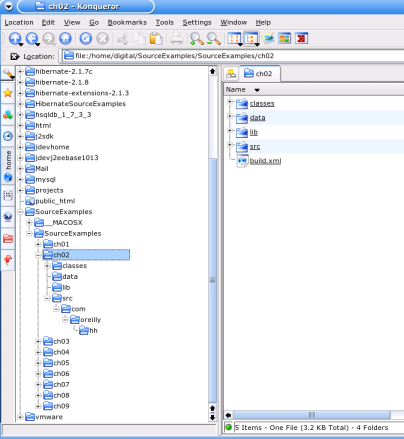Viewport: 404px width, 439px height.
Task: Collapse the ch02 tree node
Action: point(38,255)
